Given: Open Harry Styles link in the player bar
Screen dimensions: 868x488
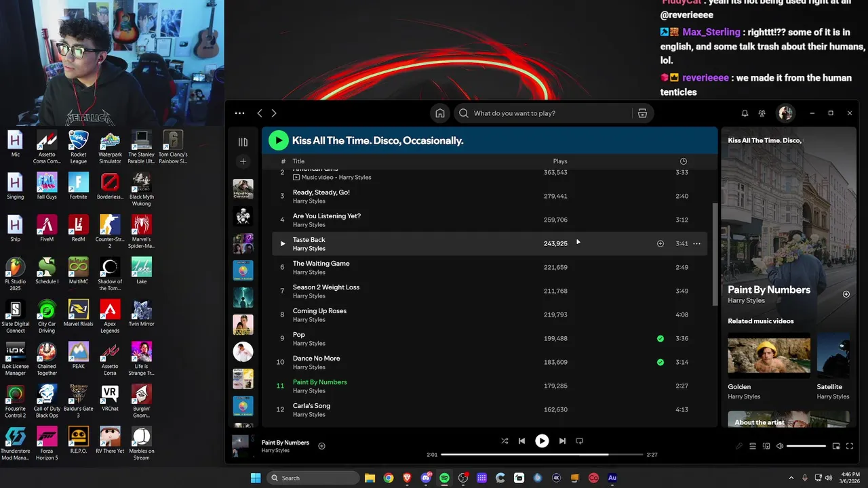Looking at the screenshot, I should 275,450.
